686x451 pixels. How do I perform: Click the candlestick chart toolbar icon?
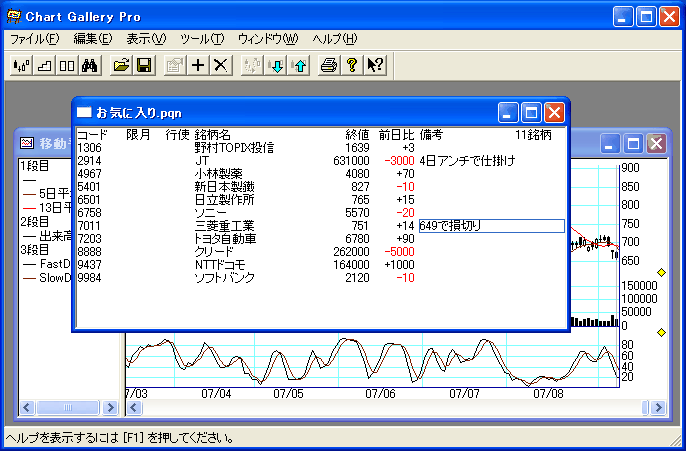pos(21,65)
